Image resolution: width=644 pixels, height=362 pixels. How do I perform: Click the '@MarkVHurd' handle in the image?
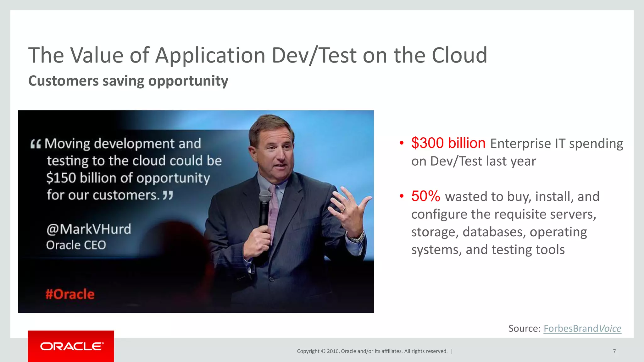click(x=89, y=229)
